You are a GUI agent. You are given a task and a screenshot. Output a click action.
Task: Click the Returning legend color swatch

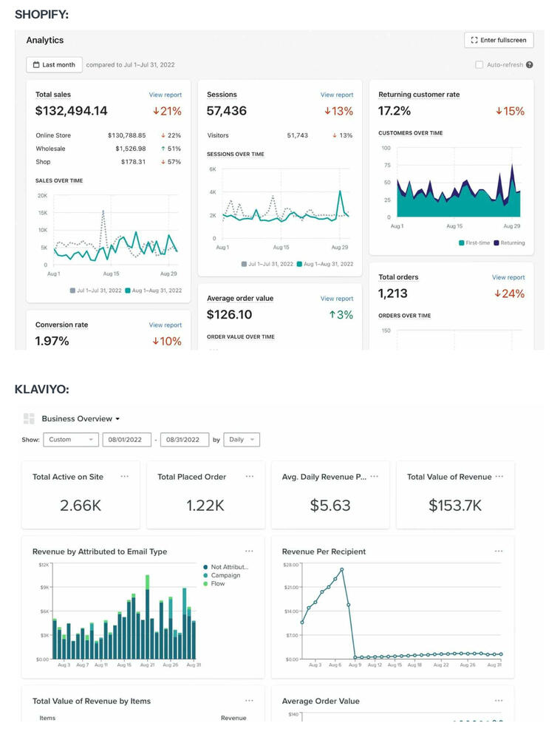(x=496, y=243)
